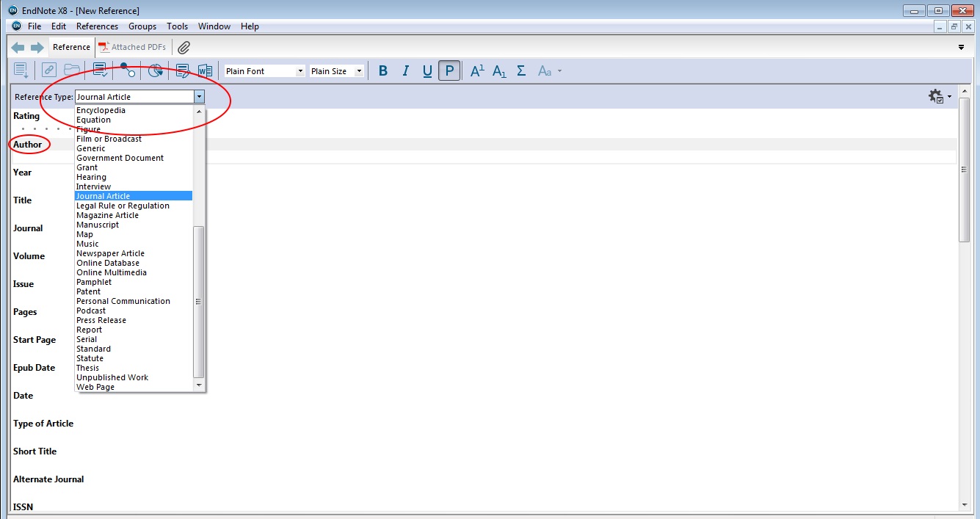The width and height of the screenshot is (980, 519).
Task: Click the open file folder icon
Action: tap(71, 70)
